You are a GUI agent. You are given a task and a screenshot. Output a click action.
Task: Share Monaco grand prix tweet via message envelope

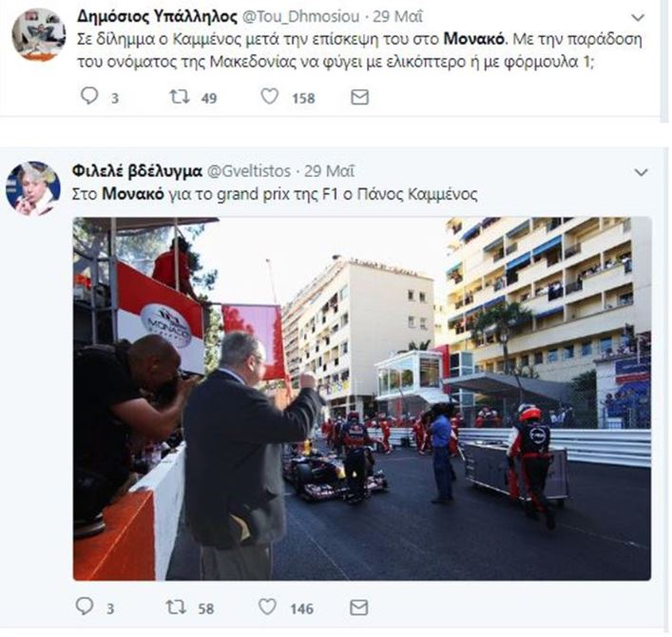pos(358,607)
